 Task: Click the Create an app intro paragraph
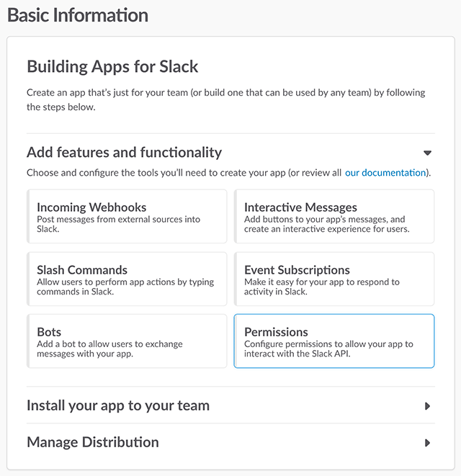pos(226,99)
